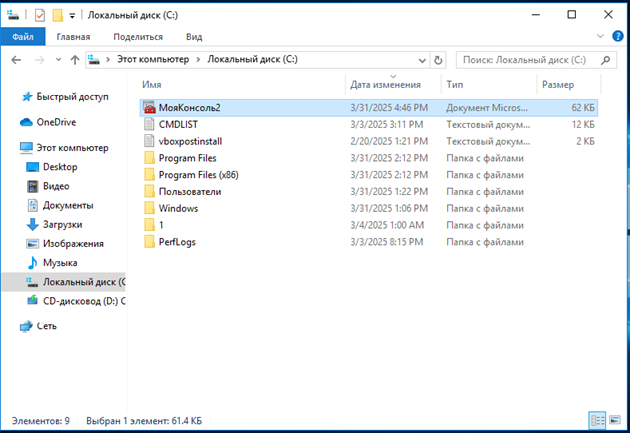Select the PerfLogs folder icon
The image size is (630, 433).
coord(149,242)
